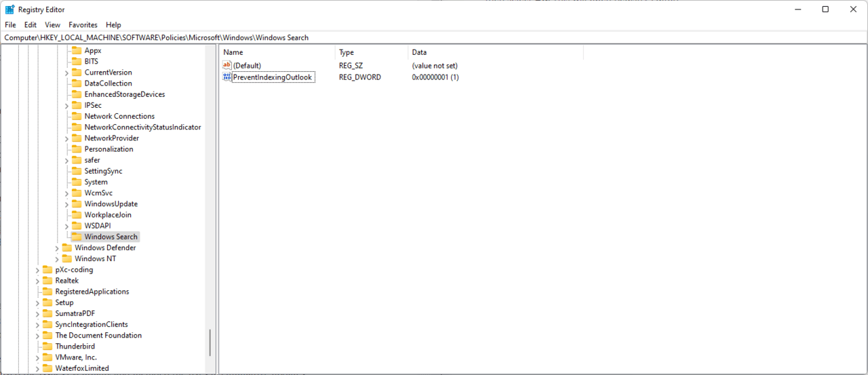This screenshot has height=375, width=868.
Task: Click the DataCollection folder icon
Action: [76, 83]
